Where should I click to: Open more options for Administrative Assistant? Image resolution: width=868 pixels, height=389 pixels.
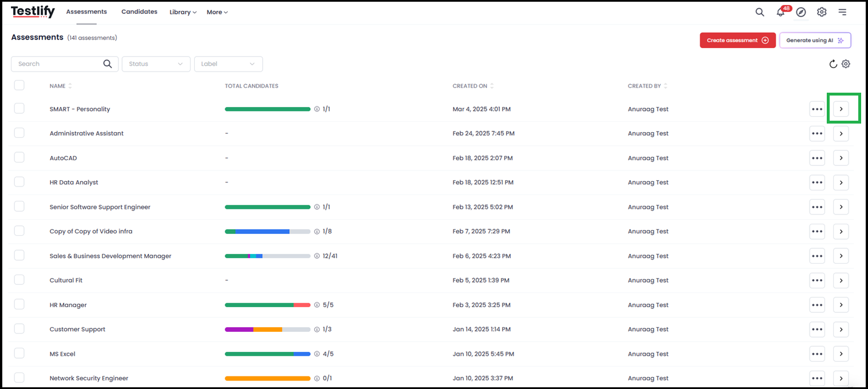(x=817, y=134)
